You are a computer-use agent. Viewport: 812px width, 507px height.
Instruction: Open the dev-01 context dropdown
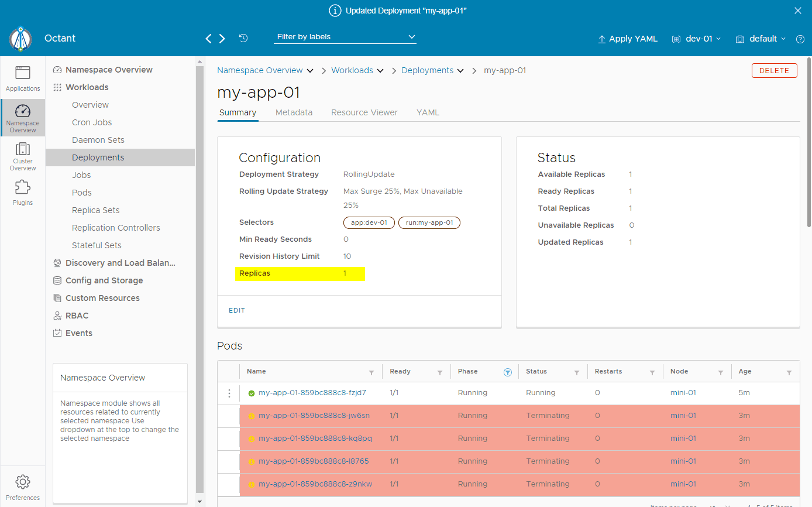696,39
